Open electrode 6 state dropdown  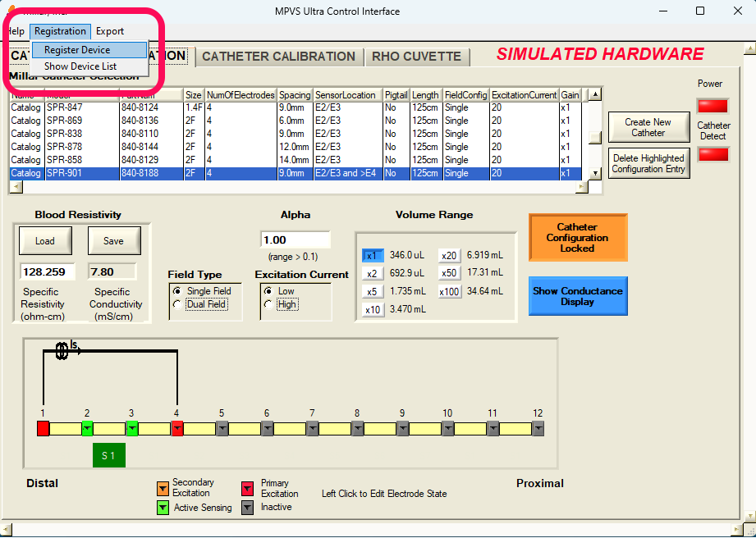(x=267, y=429)
